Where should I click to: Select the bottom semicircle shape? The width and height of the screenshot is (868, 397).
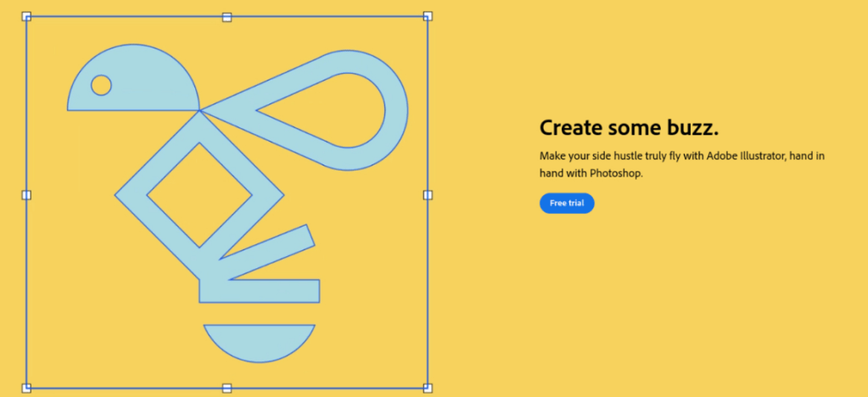[x=259, y=341]
